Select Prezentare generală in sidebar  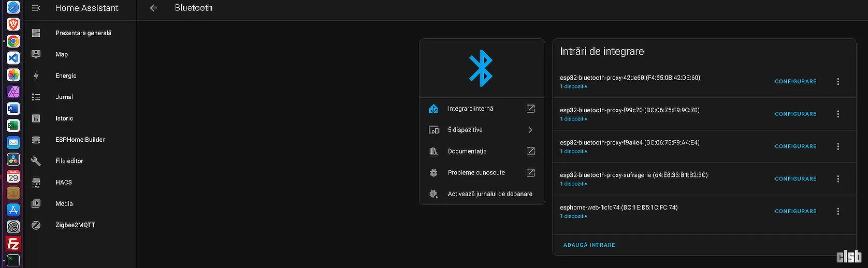[x=83, y=33]
